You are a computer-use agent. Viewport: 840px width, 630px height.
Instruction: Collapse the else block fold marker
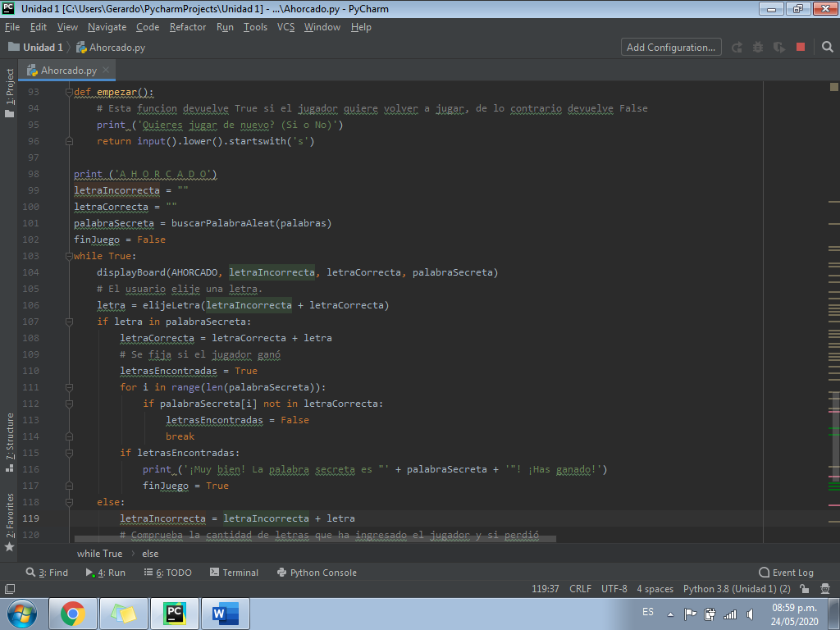tap(69, 502)
